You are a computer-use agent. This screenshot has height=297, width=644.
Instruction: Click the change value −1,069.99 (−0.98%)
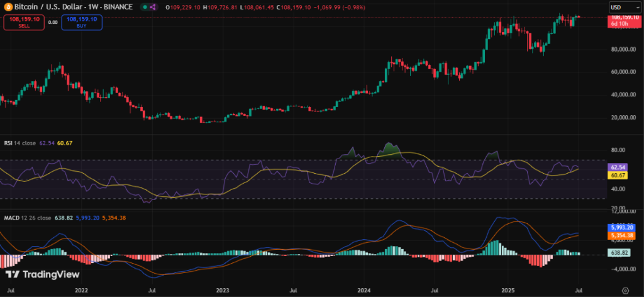pyautogui.click(x=338, y=8)
